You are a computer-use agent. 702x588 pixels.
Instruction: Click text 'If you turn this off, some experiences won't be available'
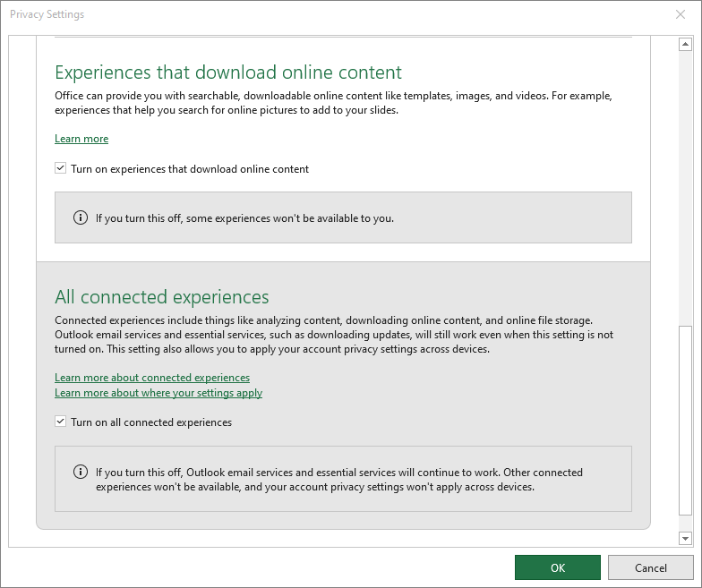click(x=245, y=218)
